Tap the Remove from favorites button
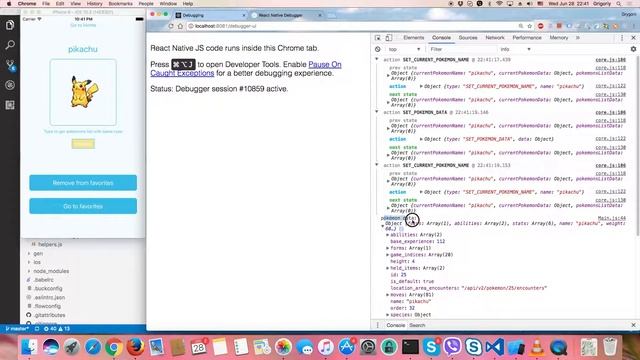This screenshot has height=360, width=640. coord(83,183)
